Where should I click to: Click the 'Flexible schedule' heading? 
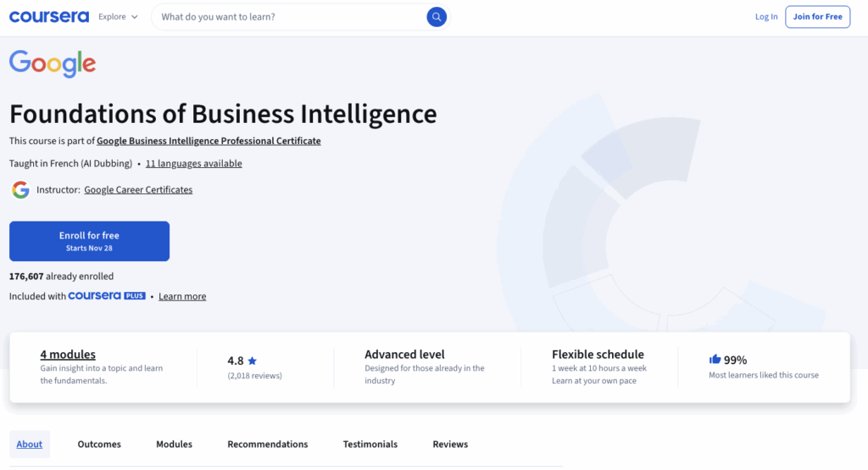point(598,354)
